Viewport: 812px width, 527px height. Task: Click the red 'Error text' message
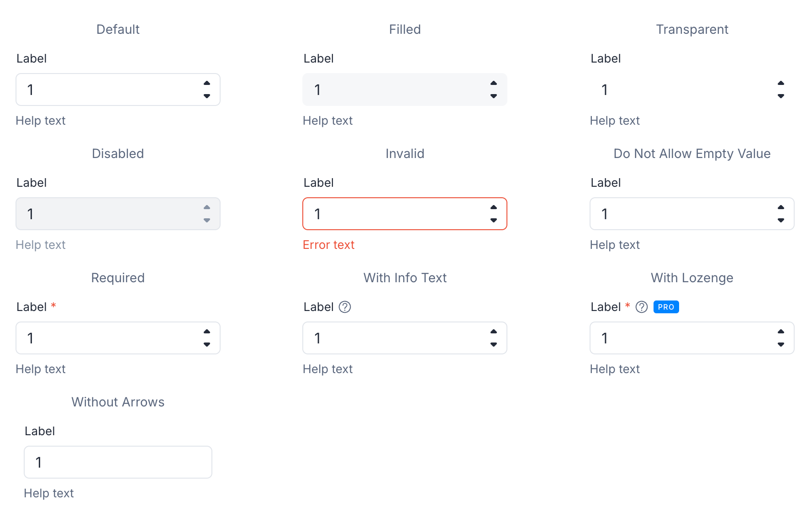328,245
